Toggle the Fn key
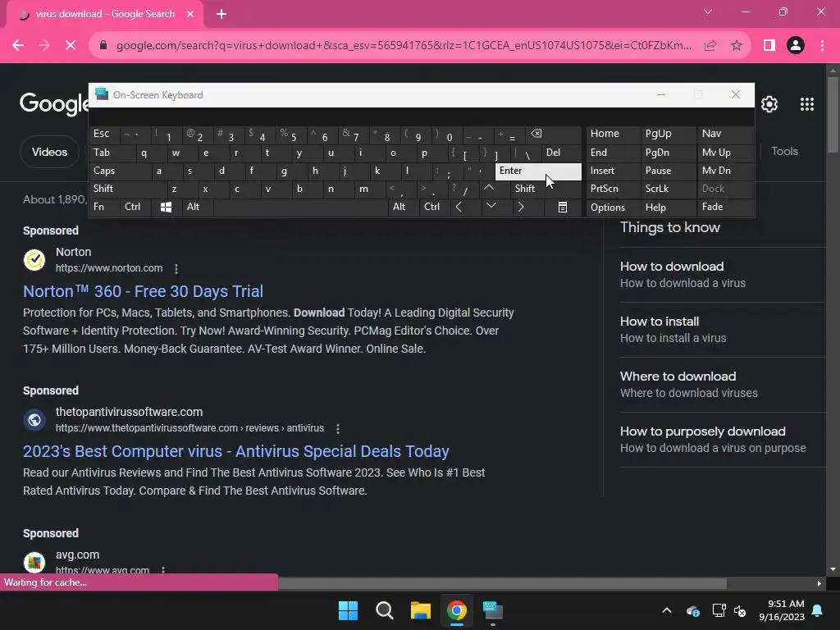This screenshot has height=630, width=840. 105,207
